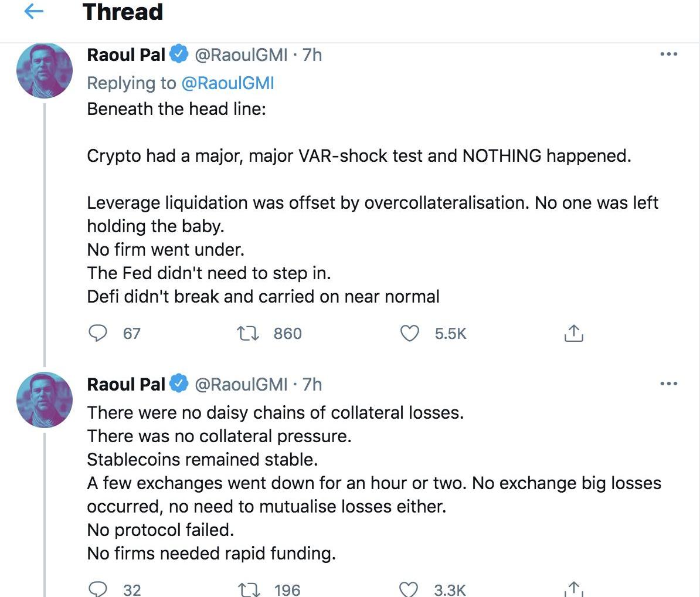Open the 7h timestamp of the second tweet
Image resolution: width=700 pixels, height=597 pixels.
click(x=312, y=384)
